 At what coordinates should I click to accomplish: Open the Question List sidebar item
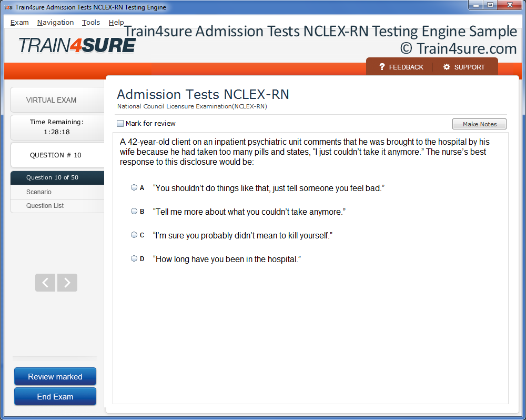57,206
